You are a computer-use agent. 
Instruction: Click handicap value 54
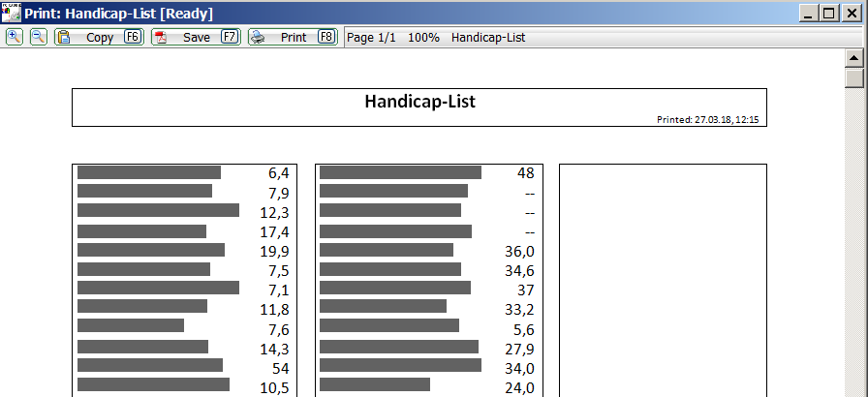281,368
